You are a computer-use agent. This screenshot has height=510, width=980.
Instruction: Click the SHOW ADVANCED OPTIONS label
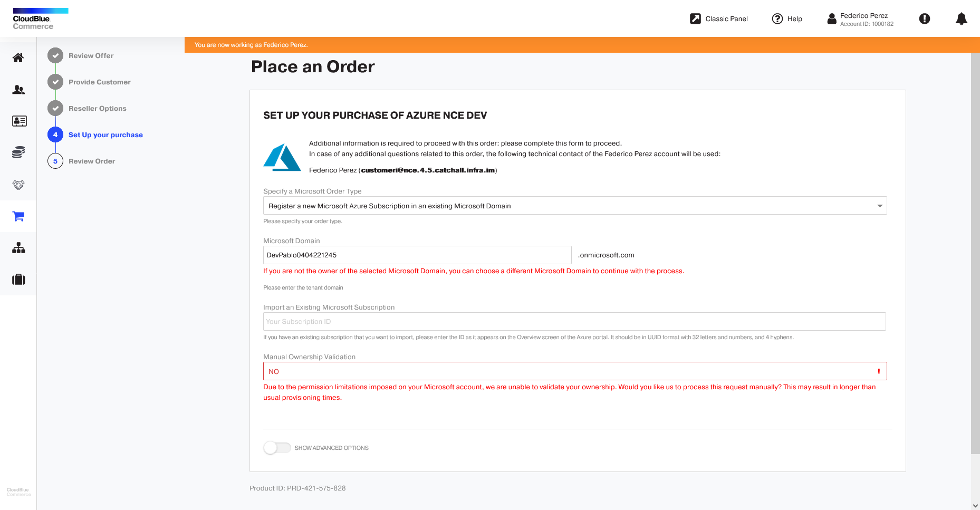331,448
